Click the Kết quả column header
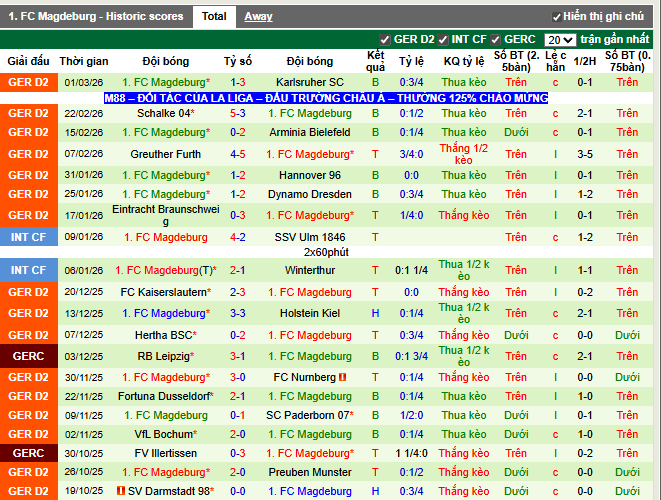Viewport: 661px width, 500px height. tap(375, 62)
